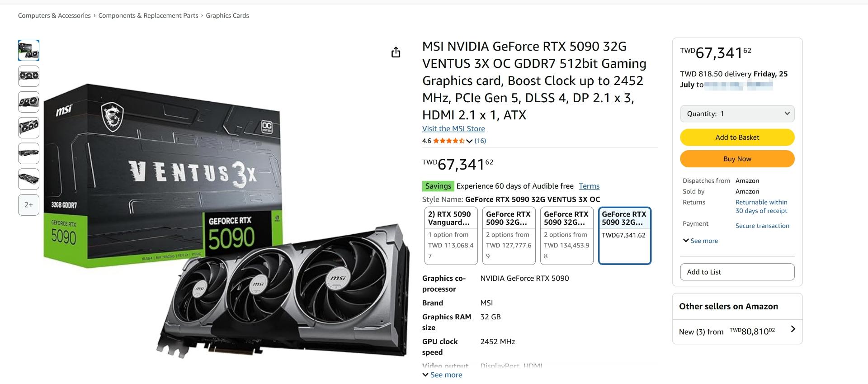This screenshot has height=384, width=868.
Task: View the 2+ more images thumbnail
Action: 28,205
